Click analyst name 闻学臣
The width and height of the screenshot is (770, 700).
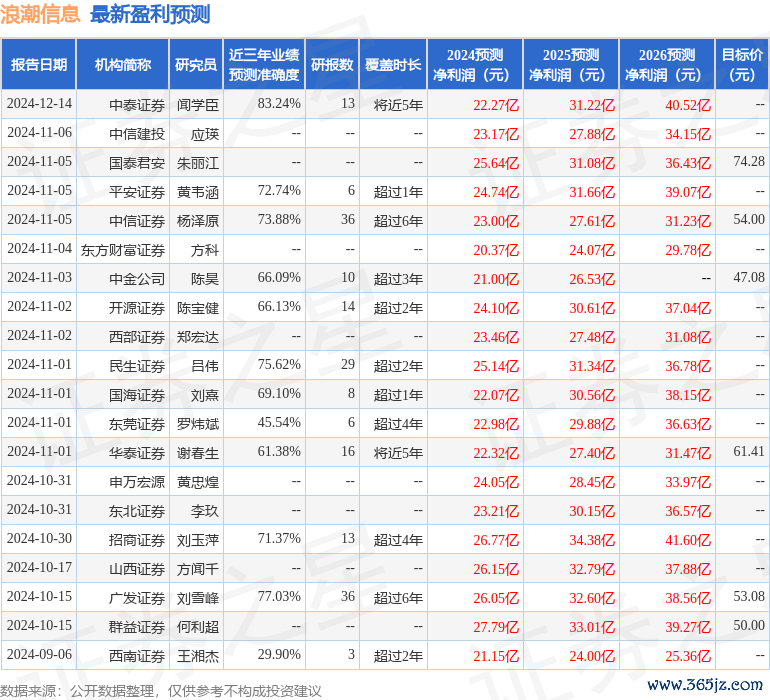[197, 105]
